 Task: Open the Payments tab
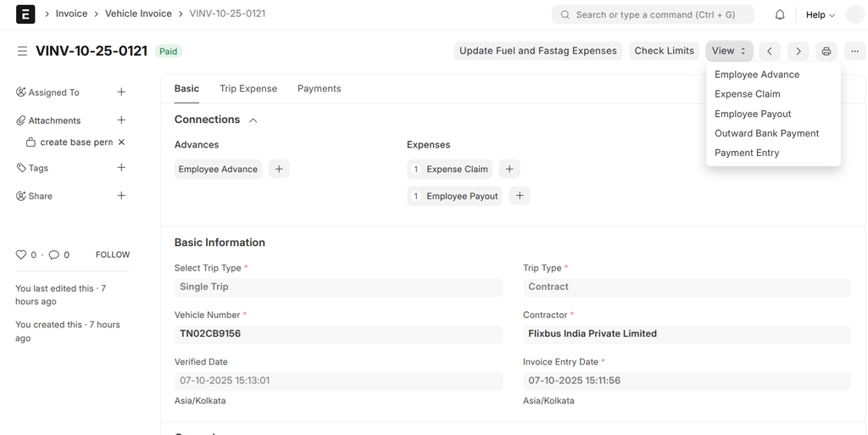click(319, 88)
